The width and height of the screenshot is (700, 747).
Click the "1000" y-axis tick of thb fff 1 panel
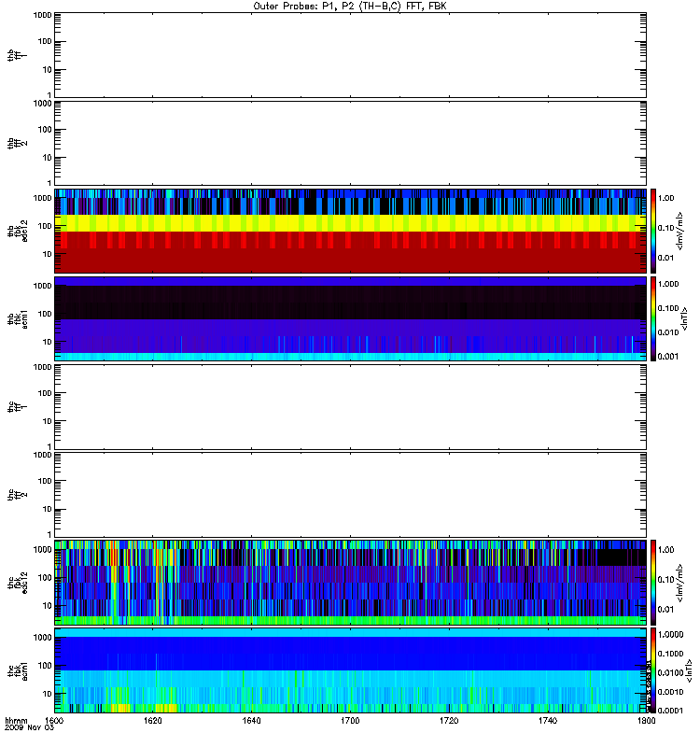click(42, 15)
